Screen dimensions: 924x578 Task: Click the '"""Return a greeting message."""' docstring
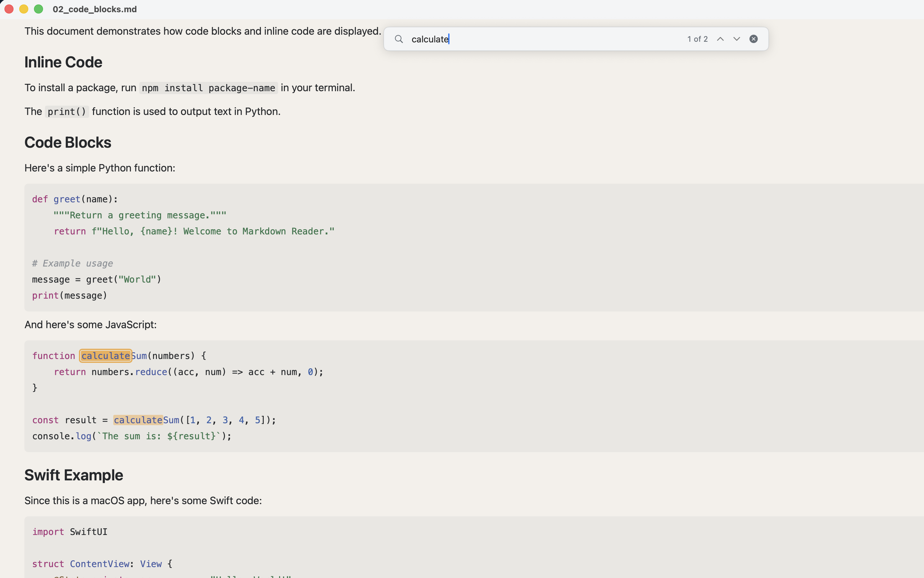[x=140, y=215]
